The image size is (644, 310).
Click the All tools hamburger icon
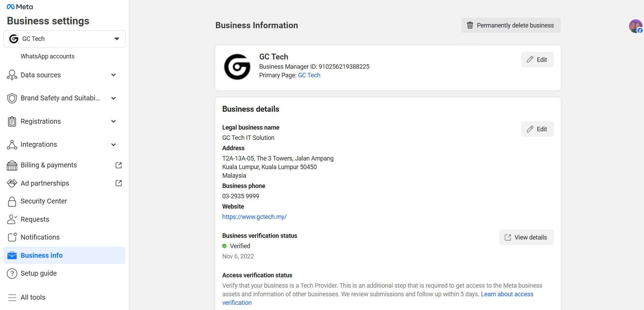[12, 298]
